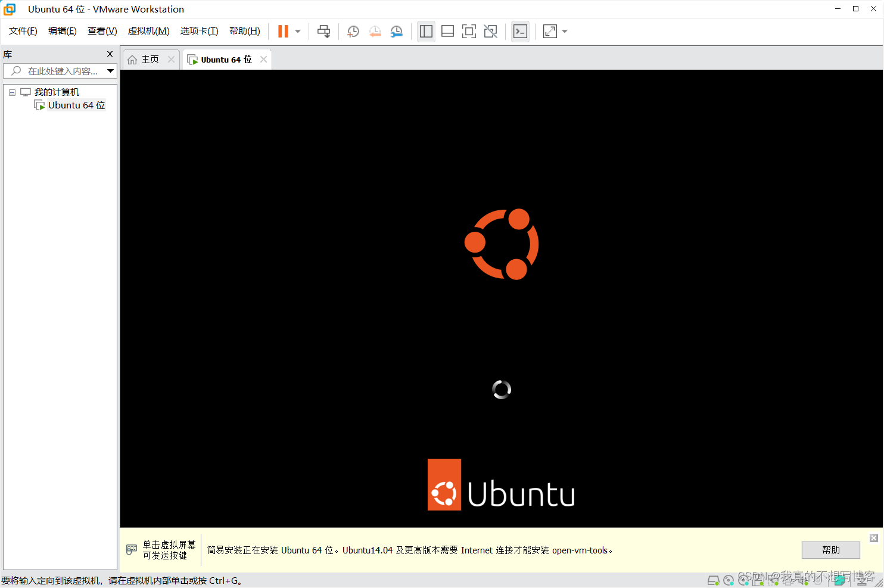Take a snapshot of the virtual machine
This screenshot has height=588, width=884.
pos(353,31)
